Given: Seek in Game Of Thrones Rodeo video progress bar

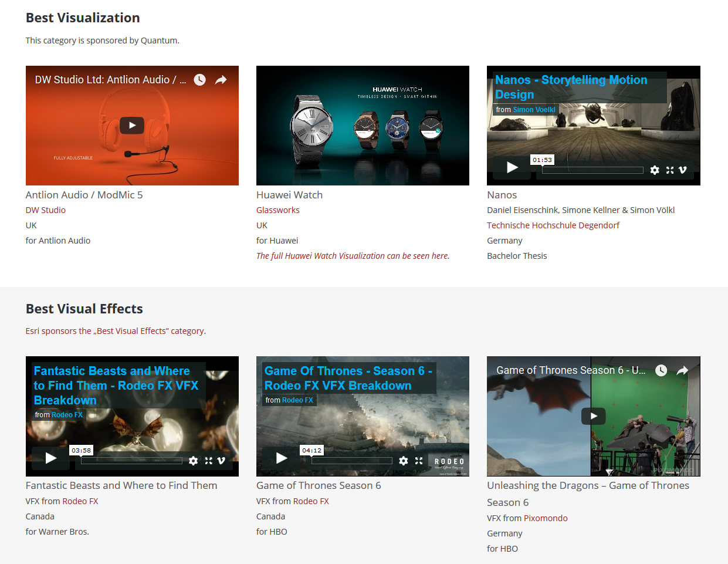Looking at the screenshot, I should [x=352, y=461].
